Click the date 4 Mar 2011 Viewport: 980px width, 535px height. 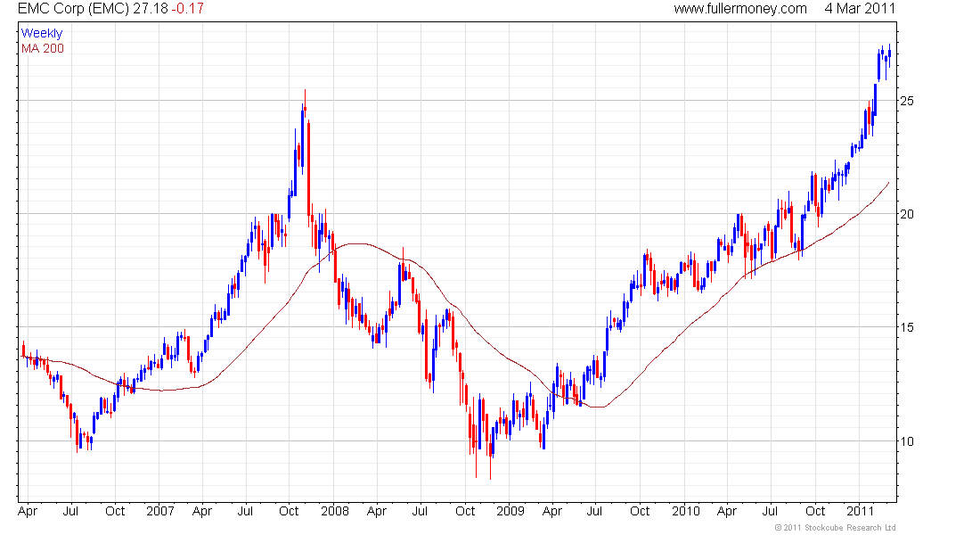(x=860, y=9)
